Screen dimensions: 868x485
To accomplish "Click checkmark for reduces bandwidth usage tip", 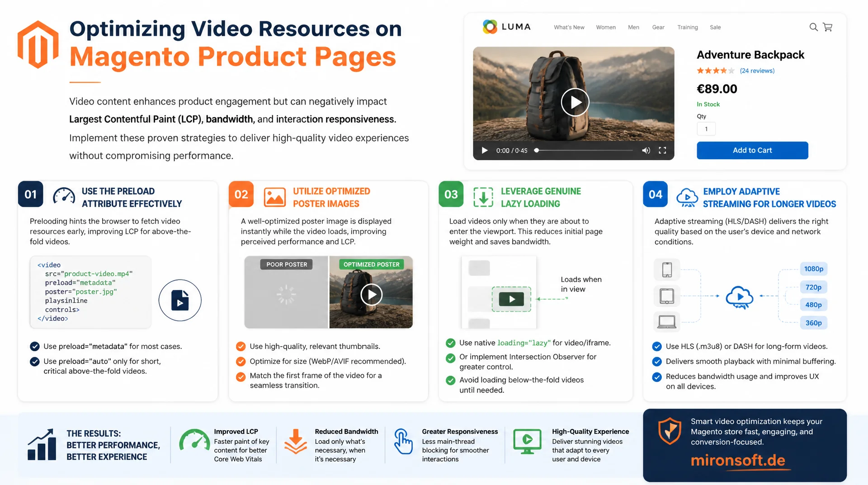I will pyautogui.click(x=657, y=377).
